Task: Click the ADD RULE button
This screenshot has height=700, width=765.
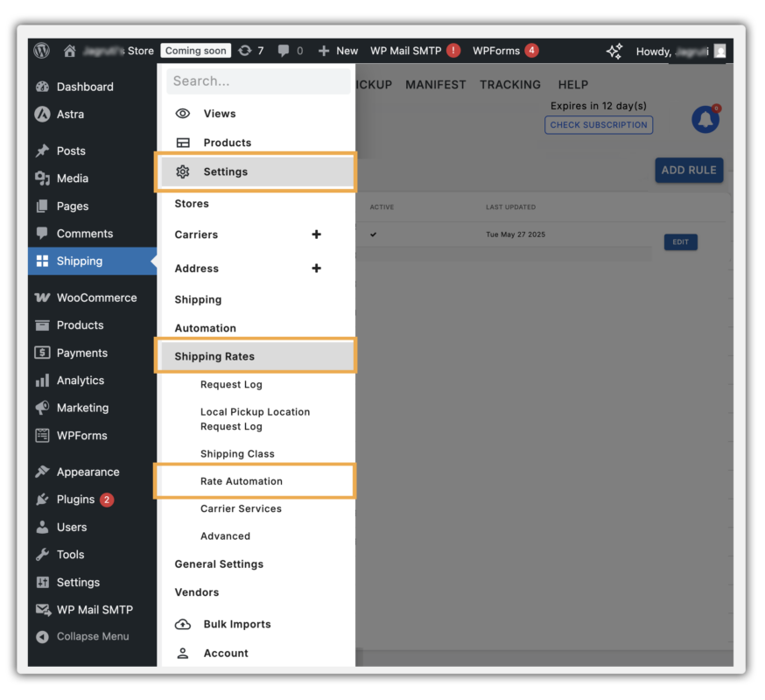Action: pos(689,171)
